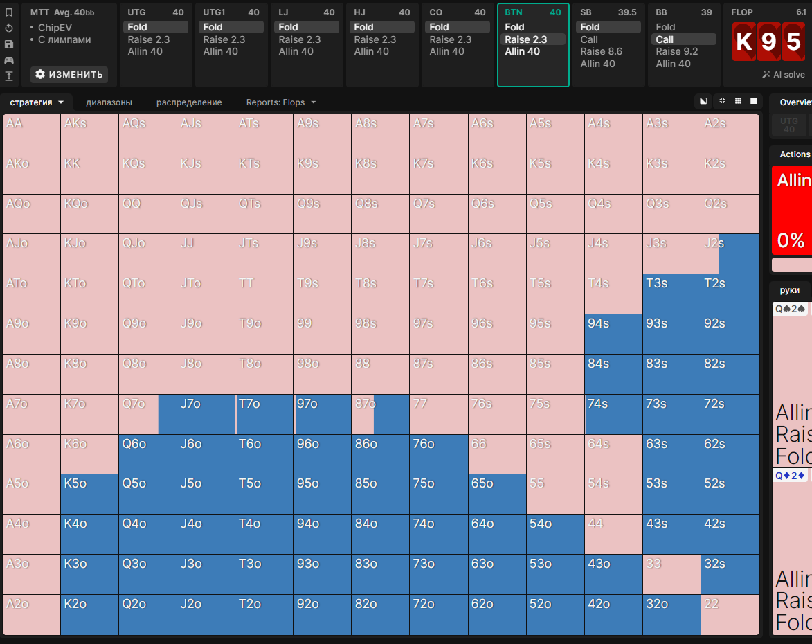Click the reset arrow icon

(9, 28)
